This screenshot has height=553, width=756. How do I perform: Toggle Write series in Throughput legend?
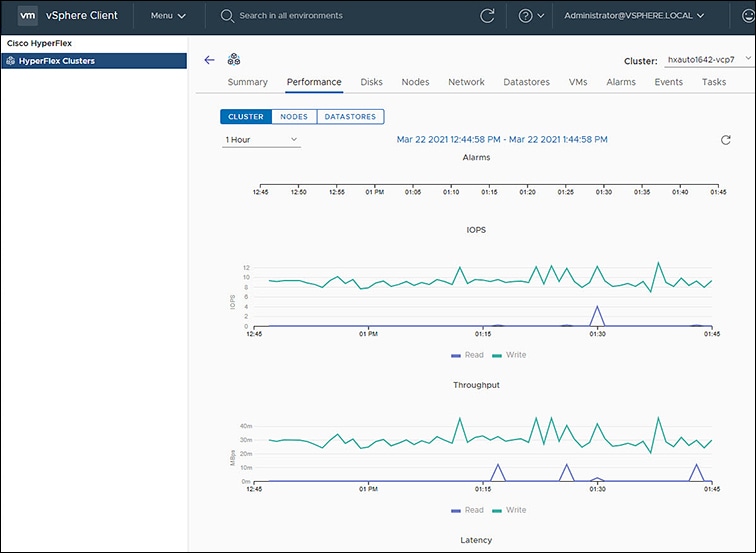[509, 510]
